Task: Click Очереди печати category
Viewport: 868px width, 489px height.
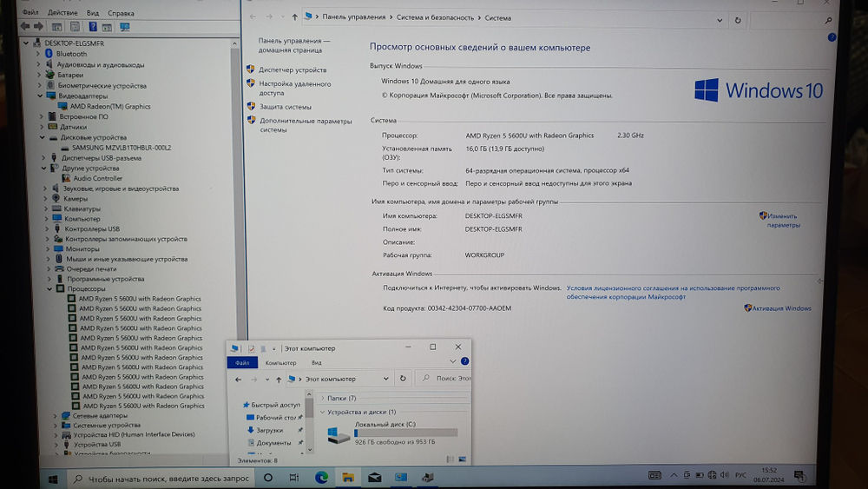Action: (91, 268)
